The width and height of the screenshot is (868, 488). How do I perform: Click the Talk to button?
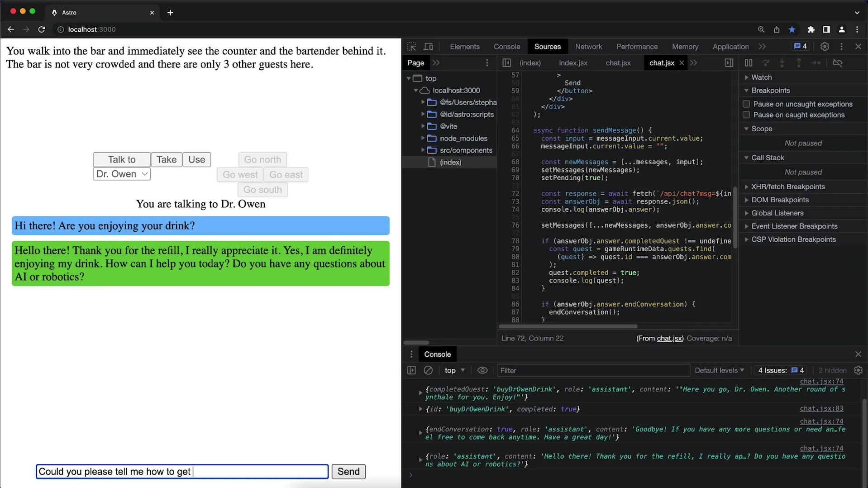click(122, 160)
